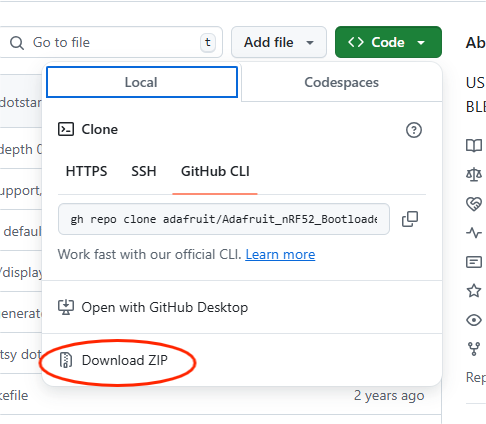
Task: Click the Go to file search field
Action: 110,42
